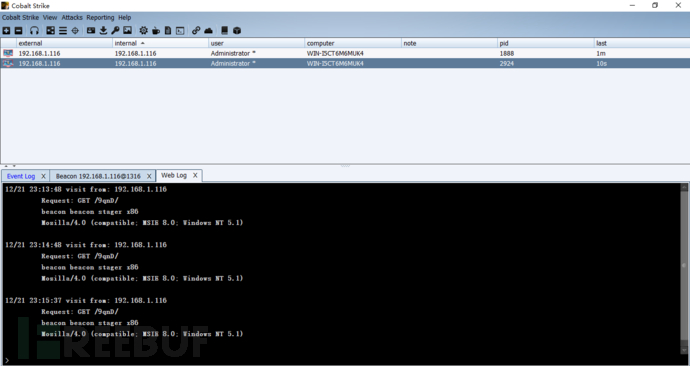Open the Reporting menu
The image size is (690, 366).
[x=100, y=18]
